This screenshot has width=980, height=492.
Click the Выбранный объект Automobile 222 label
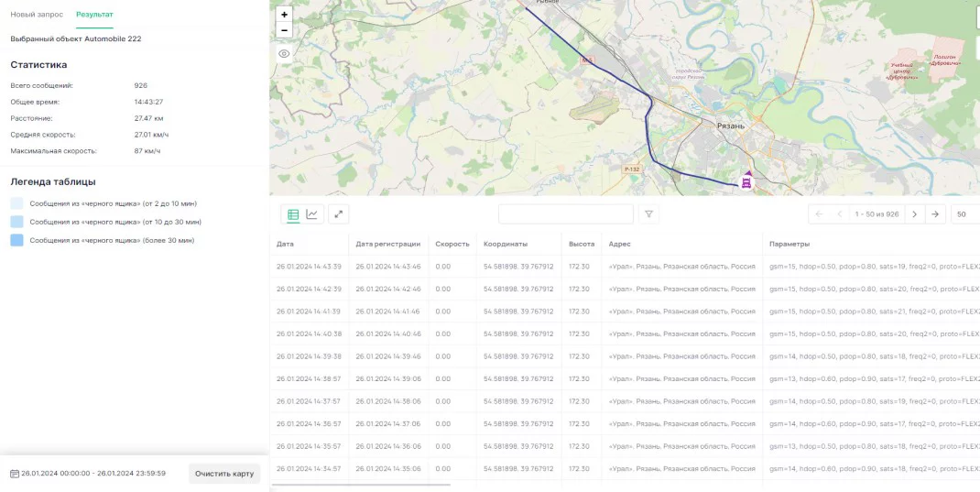pyautogui.click(x=76, y=38)
